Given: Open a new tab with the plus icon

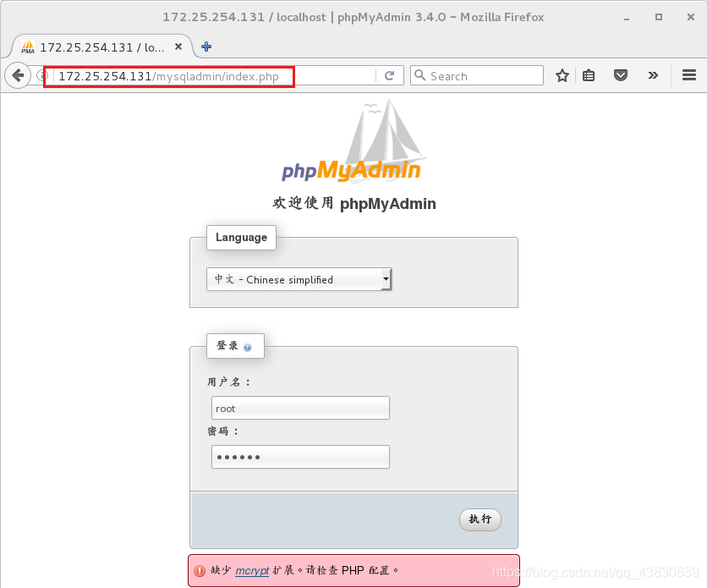Looking at the screenshot, I should tap(206, 47).
